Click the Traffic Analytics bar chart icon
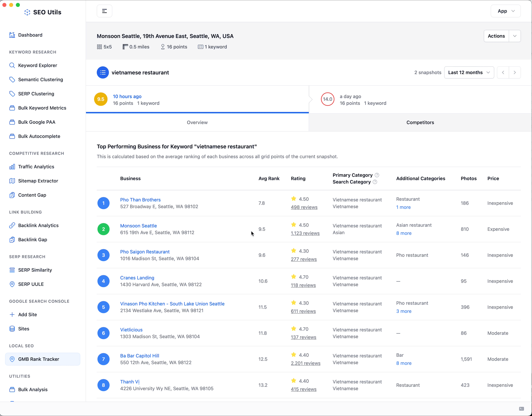Screen dimensions: 532x416 coord(12,166)
